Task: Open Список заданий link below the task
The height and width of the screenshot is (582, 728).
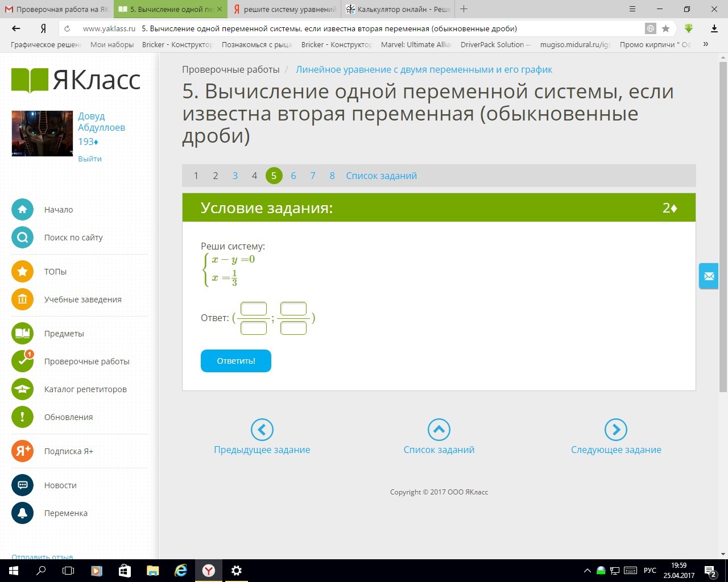Action: (x=439, y=438)
